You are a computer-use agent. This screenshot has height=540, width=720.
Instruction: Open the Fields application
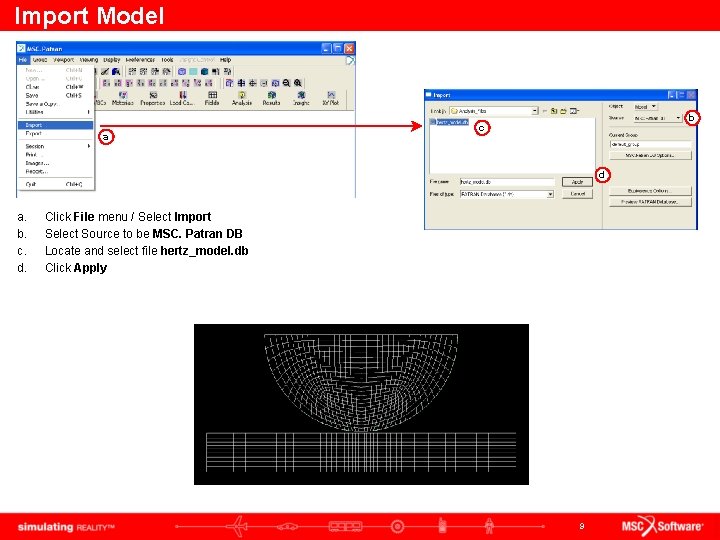(212, 98)
